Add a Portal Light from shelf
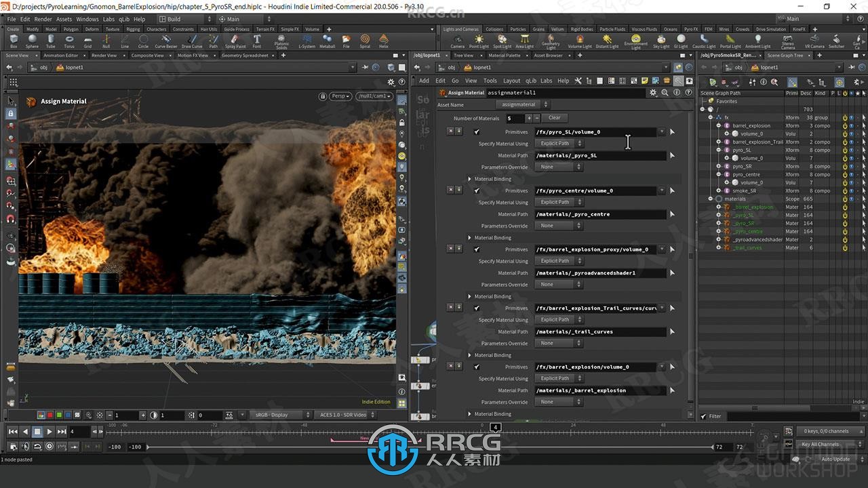 pos(730,41)
